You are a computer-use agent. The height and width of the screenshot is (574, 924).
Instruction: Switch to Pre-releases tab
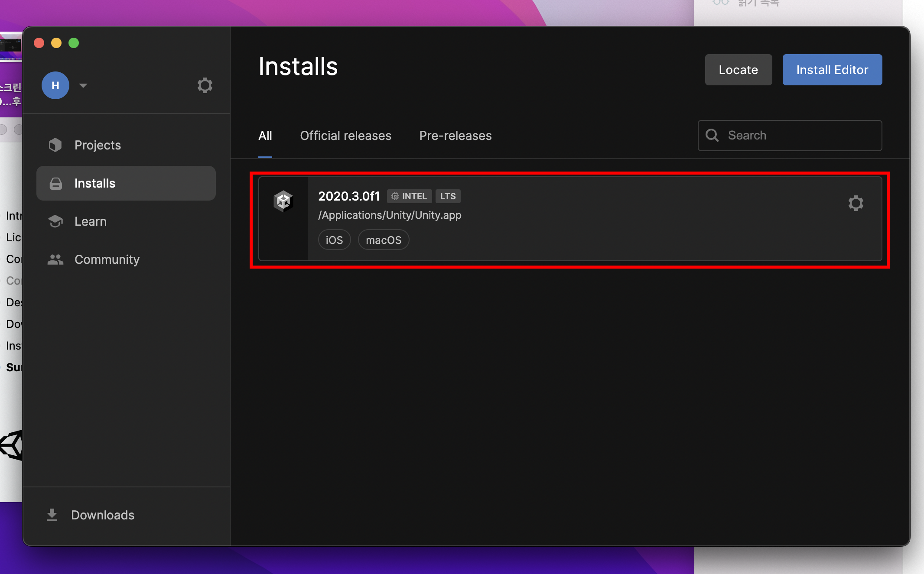coord(455,136)
